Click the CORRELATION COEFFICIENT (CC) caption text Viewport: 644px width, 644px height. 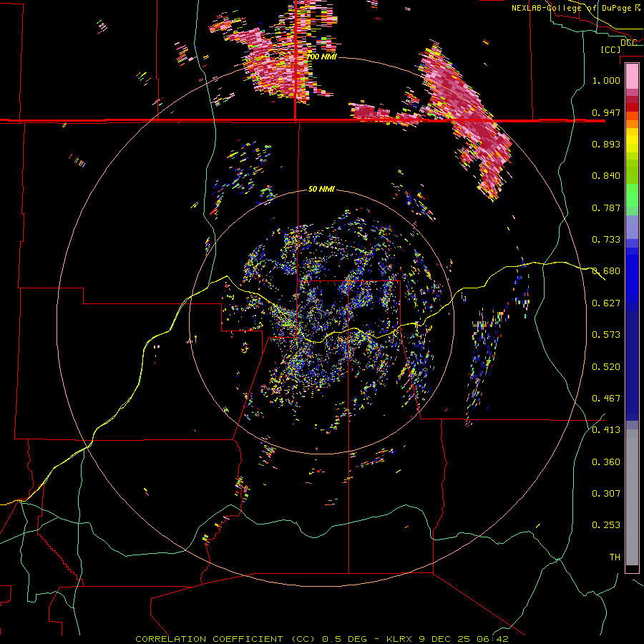coord(224,639)
